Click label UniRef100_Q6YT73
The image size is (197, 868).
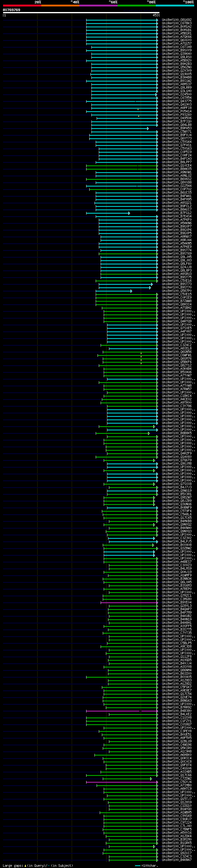click(x=176, y=138)
